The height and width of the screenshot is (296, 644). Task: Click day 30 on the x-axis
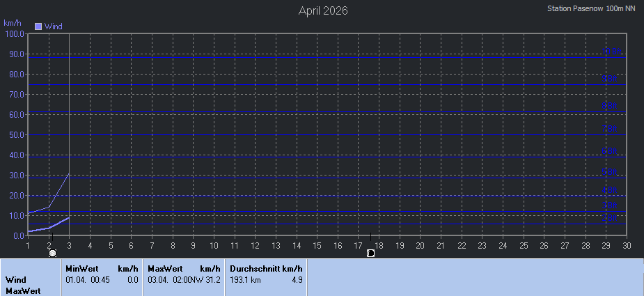[x=627, y=245]
